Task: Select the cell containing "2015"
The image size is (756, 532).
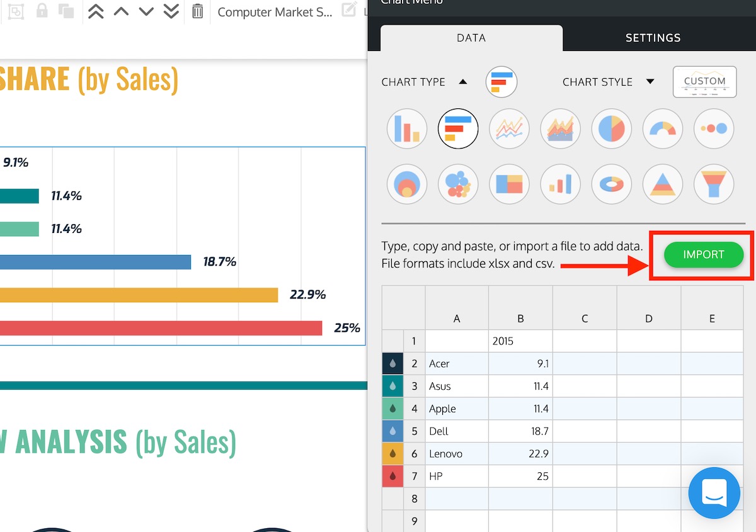Action: 520,341
